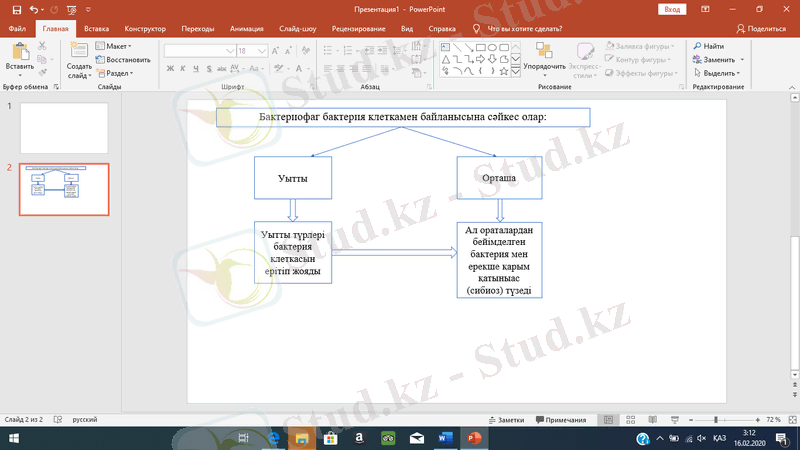This screenshot has width=800, height=450.
Task: Toggle italic (К) formatting
Action: click(x=184, y=68)
